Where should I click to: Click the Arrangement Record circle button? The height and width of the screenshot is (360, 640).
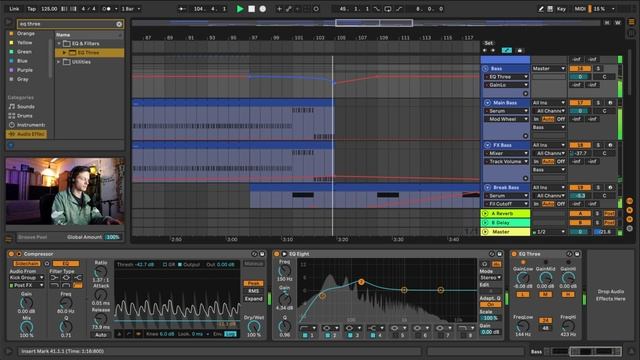(263, 9)
